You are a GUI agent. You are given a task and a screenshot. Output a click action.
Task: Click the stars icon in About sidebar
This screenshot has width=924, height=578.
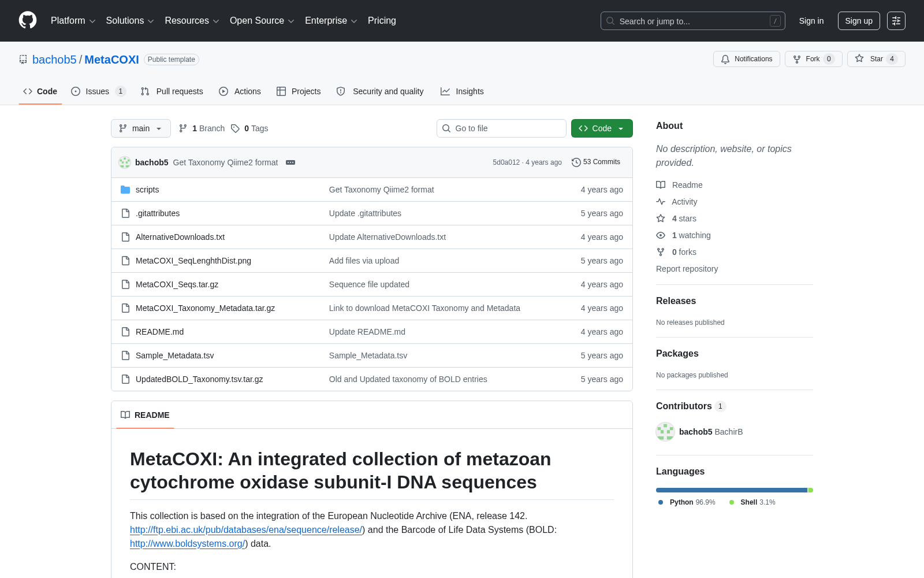coord(661,218)
